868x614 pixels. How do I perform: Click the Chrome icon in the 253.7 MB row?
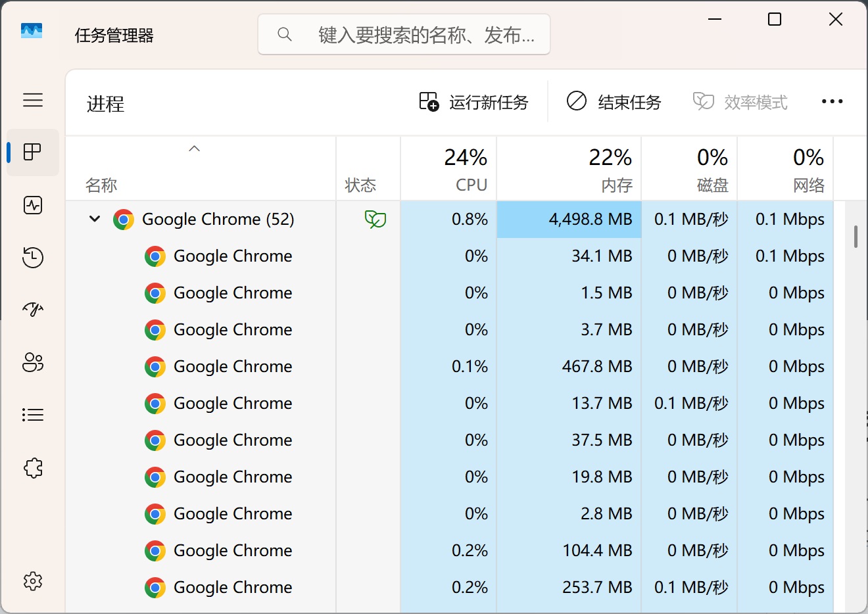pos(155,588)
